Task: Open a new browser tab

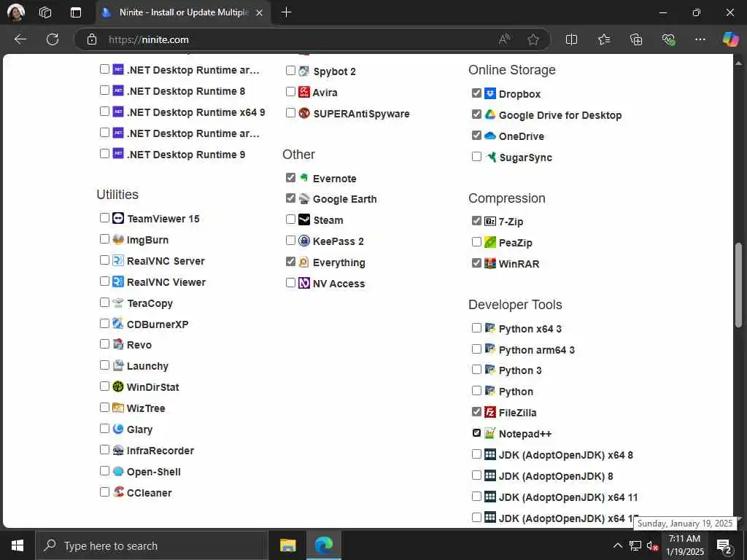Action: (x=286, y=12)
